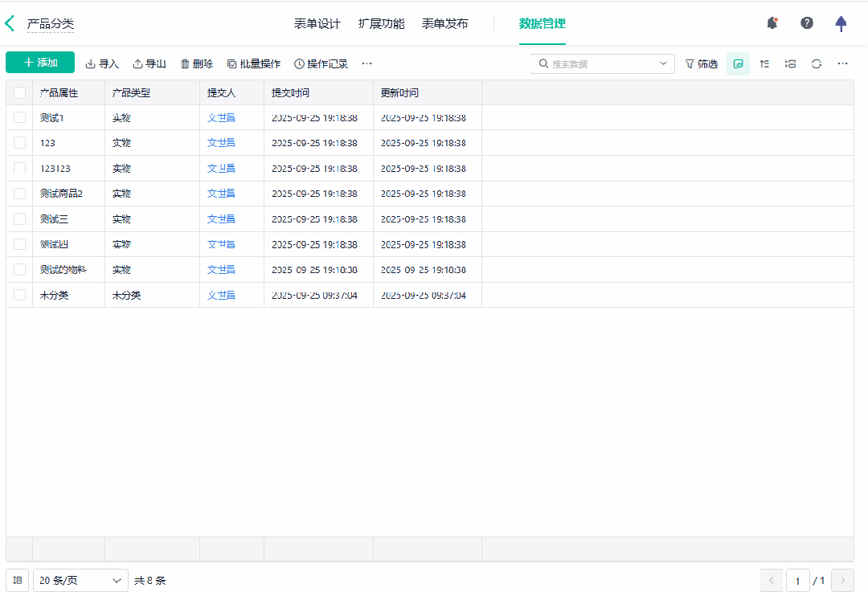Click the bottom-left column settings icon

point(17,581)
